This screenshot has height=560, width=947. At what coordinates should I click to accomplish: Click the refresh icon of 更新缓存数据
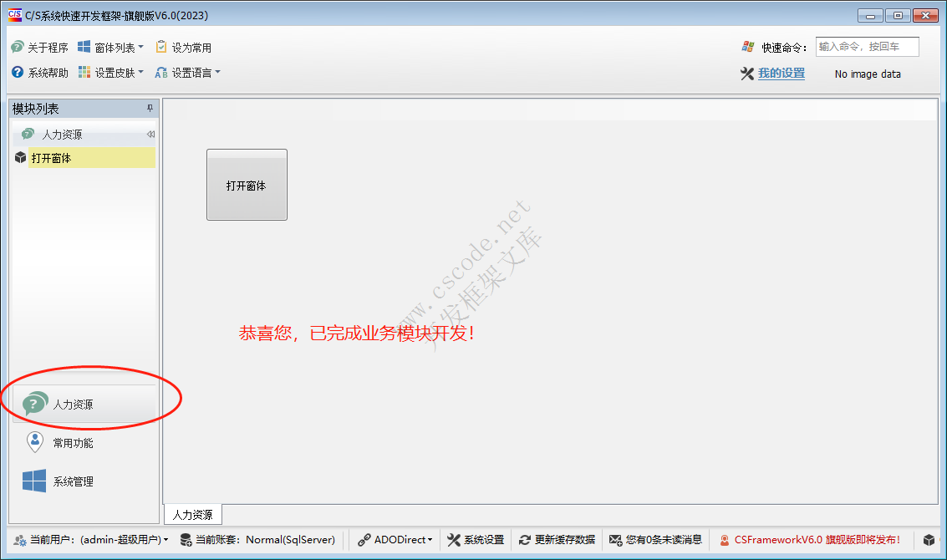(x=524, y=539)
